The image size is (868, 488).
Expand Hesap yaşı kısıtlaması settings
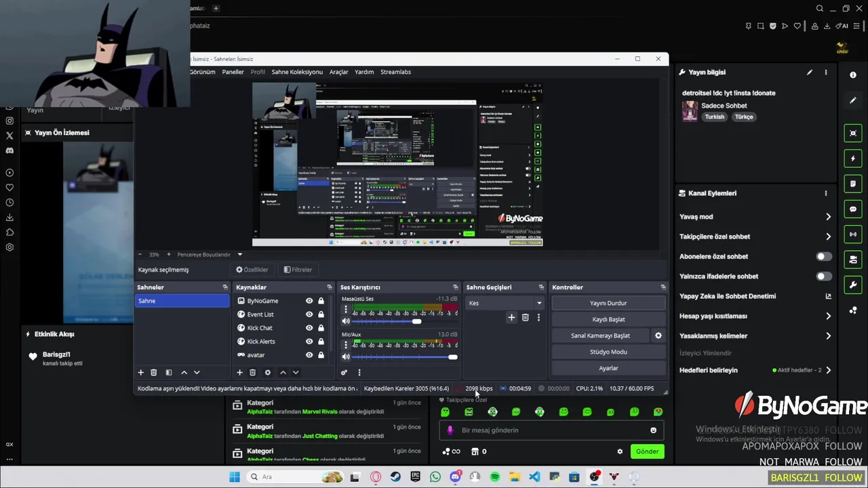click(x=828, y=316)
